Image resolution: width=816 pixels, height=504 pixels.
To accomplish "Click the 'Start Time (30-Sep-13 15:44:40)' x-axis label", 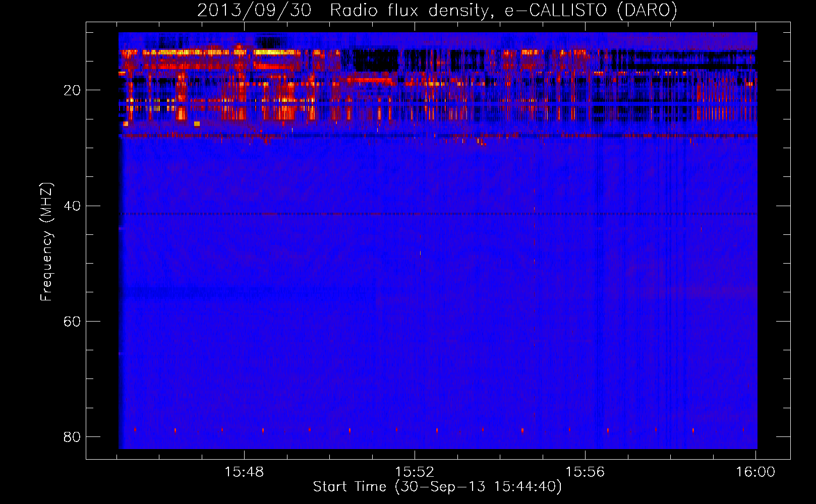I will (x=437, y=487).
